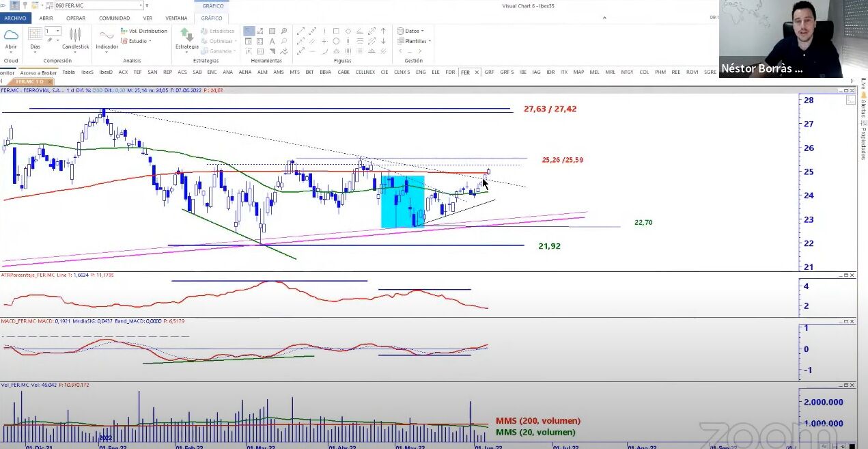Close the FER chart tab

477,72
